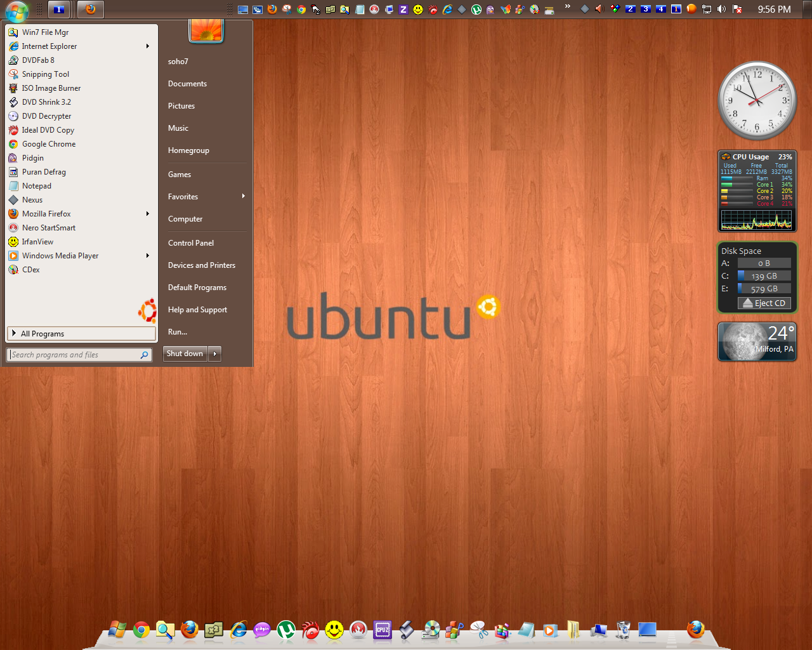Open ISO Image Burner from Start menu

pos(81,88)
